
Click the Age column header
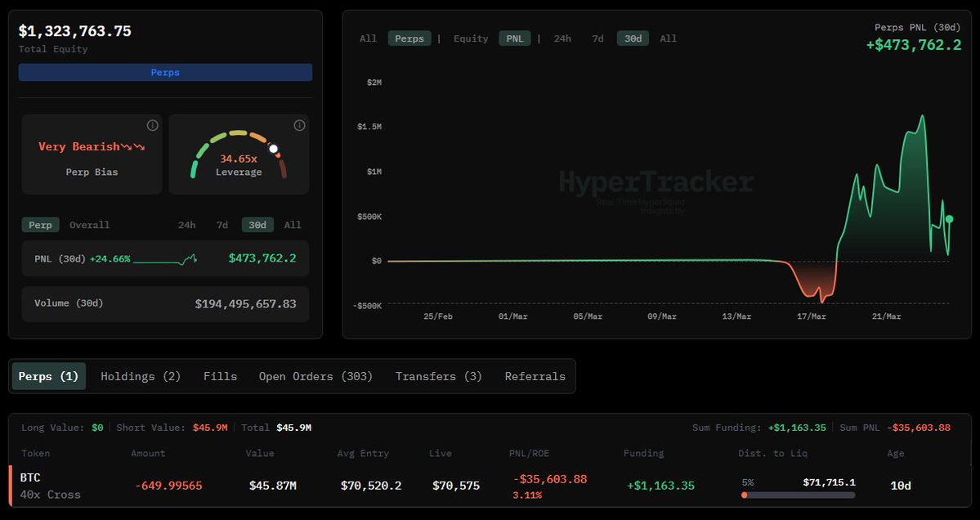896,453
